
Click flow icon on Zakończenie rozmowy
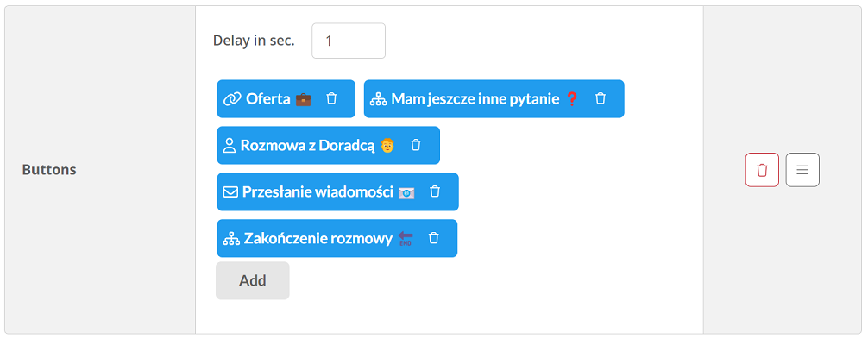pyautogui.click(x=230, y=238)
